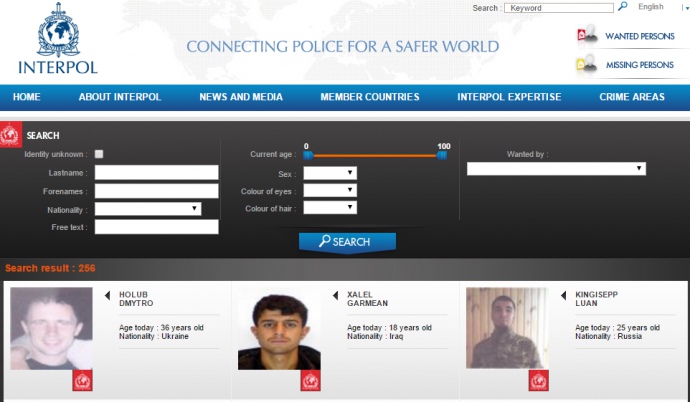This screenshot has height=402, width=690.
Task: Click the red Search panel header icon
Action: pyautogui.click(x=11, y=135)
